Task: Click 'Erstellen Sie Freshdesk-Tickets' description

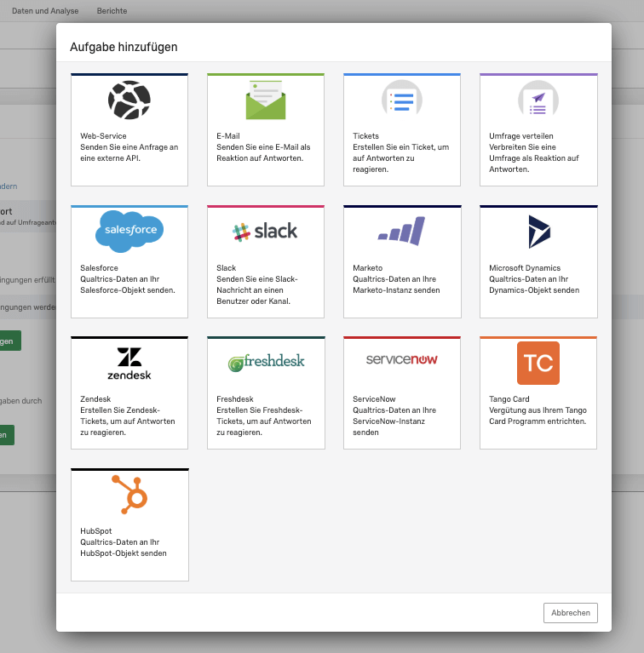Action: point(264,421)
